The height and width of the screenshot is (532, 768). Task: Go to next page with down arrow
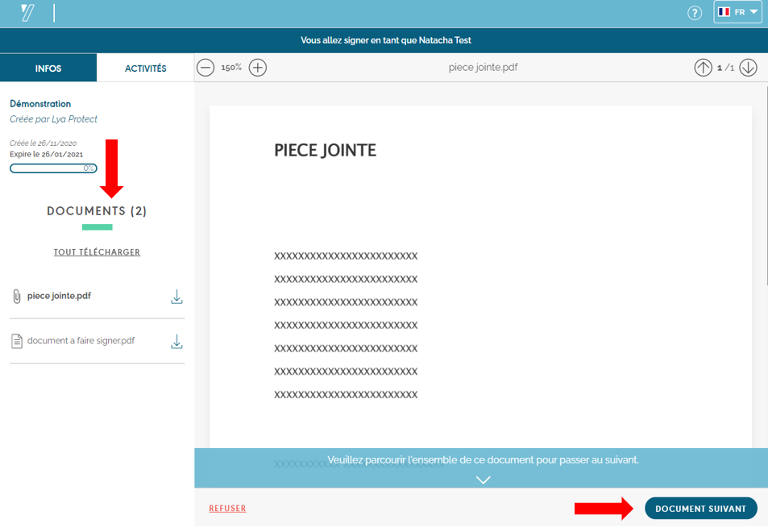[748, 68]
